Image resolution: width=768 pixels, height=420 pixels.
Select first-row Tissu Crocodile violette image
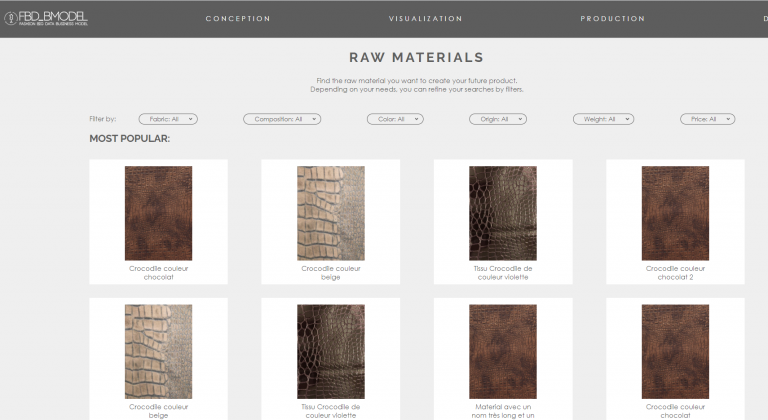(502, 213)
